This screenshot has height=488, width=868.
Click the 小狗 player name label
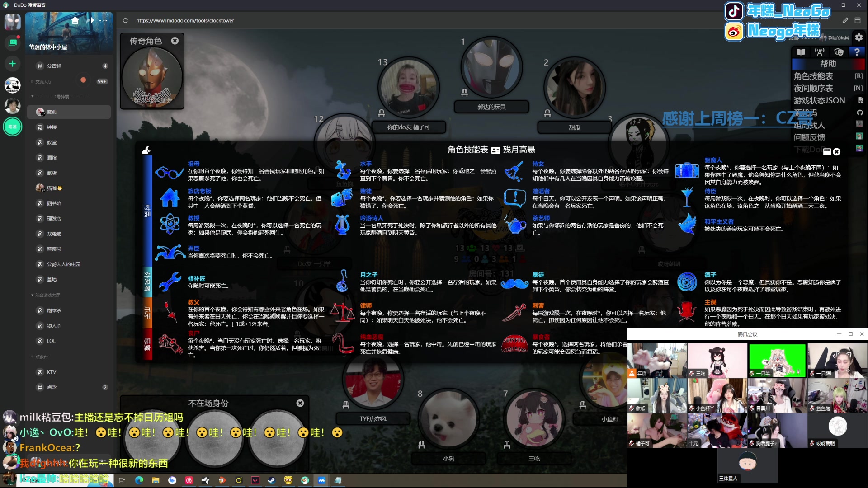[448, 459]
